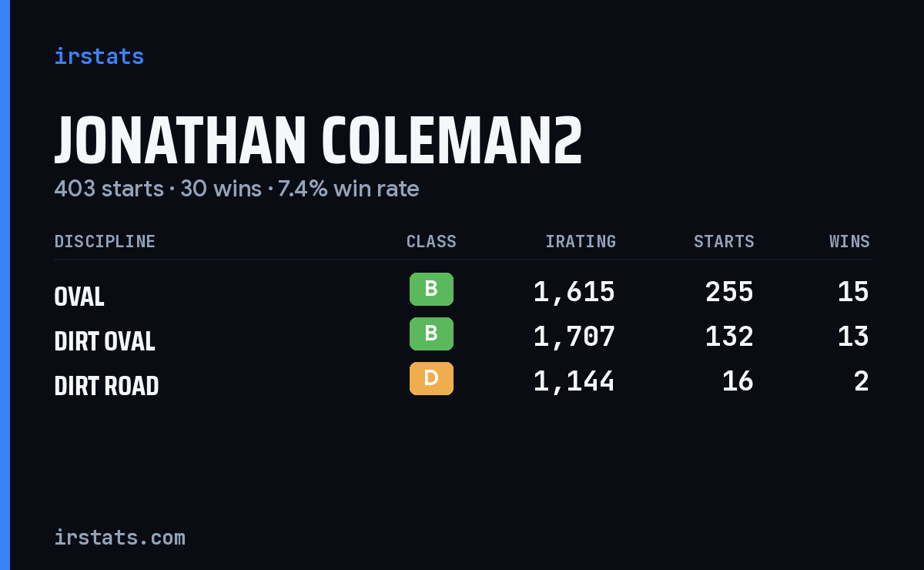
Task: Click the 1,615 iRating value
Action: click(574, 292)
